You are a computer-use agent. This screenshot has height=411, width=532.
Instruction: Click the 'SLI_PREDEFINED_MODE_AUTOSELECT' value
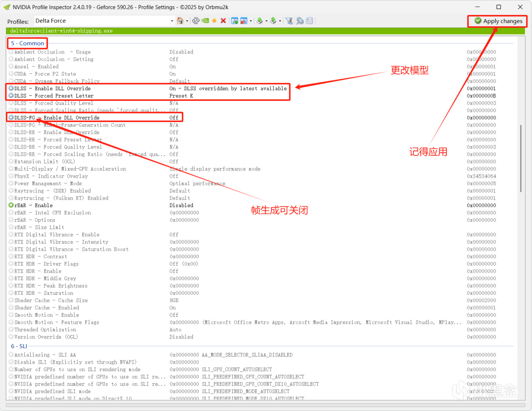246,391
